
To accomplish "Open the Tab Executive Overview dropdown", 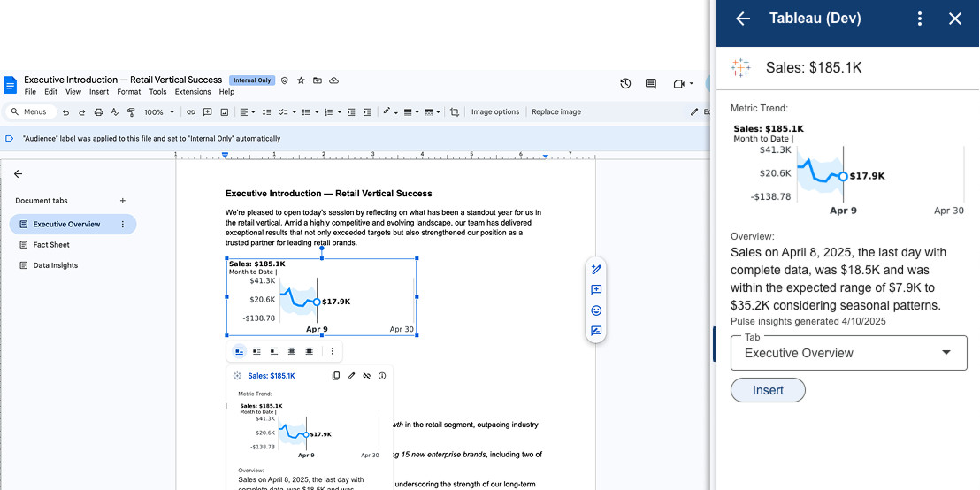I will (x=849, y=353).
